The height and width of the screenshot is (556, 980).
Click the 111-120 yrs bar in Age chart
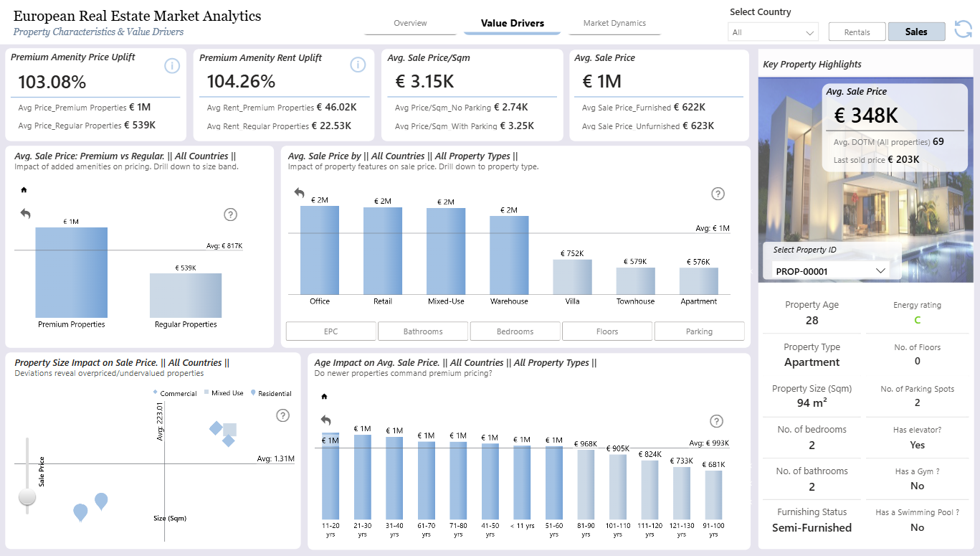tap(650, 490)
